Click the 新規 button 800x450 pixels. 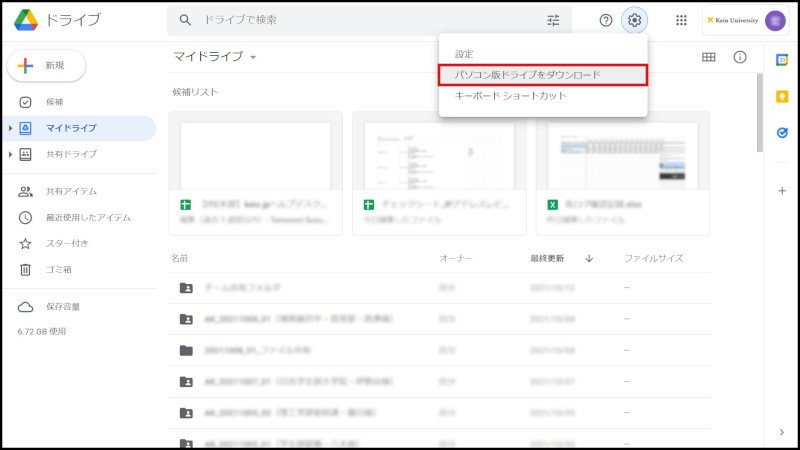tap(46, 65)
